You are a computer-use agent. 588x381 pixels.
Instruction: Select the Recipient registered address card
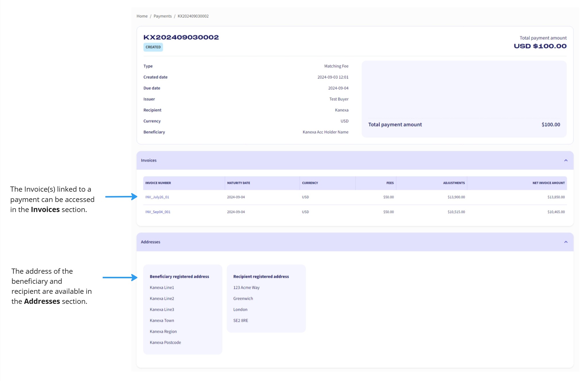(x=266, y=298)
